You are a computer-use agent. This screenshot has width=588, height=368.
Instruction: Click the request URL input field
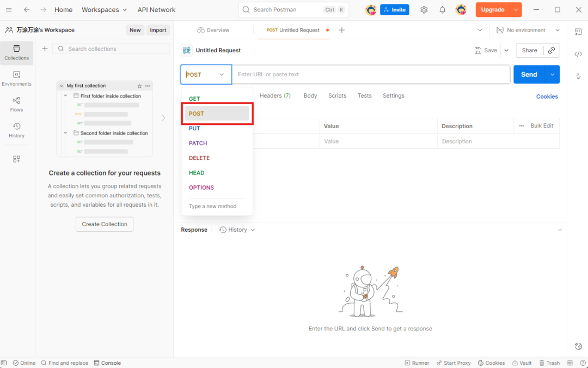pos(370,75)
